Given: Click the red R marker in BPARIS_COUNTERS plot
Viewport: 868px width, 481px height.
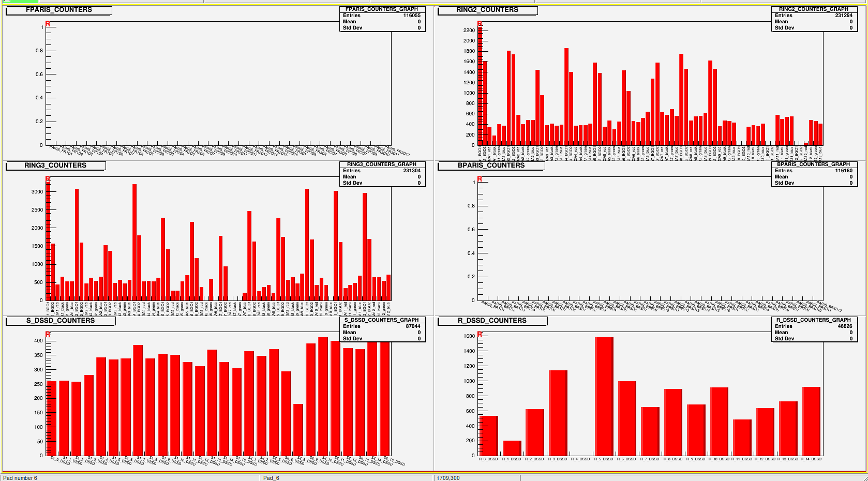Looking at the screenshot, I should 480,179.
